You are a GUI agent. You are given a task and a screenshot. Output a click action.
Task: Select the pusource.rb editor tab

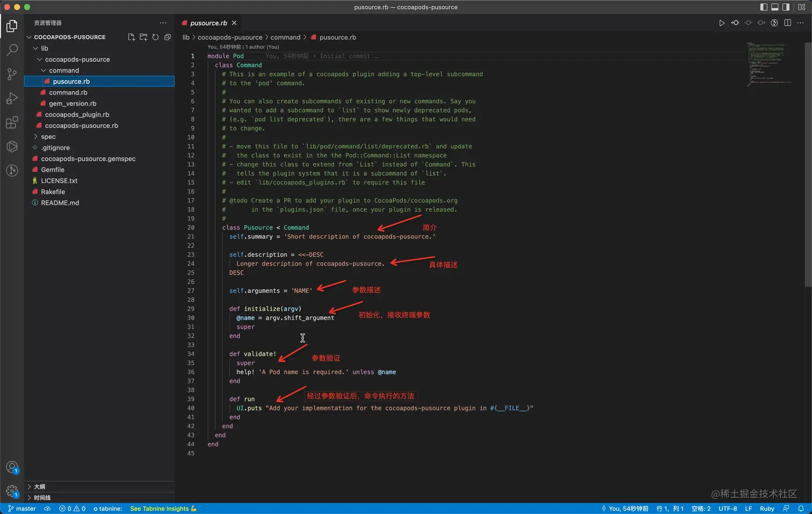coord(209,23)
